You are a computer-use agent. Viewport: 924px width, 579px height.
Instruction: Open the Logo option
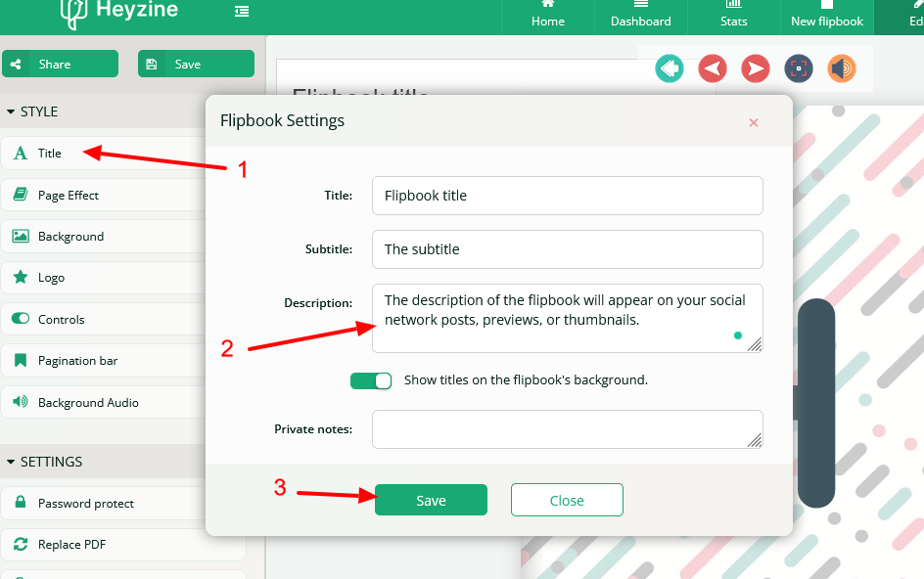[103, 278]
